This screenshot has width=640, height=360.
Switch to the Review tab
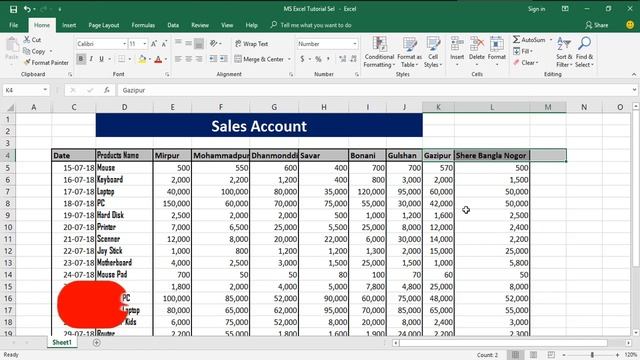click(x=200, y=25)
